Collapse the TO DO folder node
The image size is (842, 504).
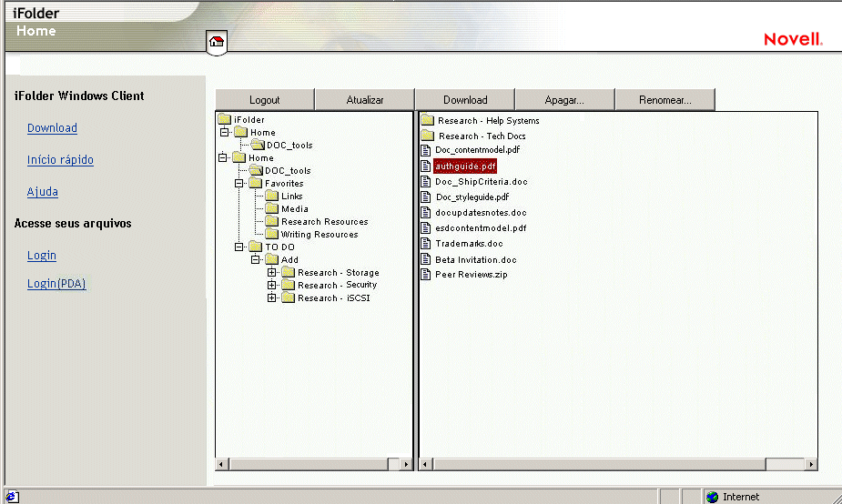[x=239, y=247]
